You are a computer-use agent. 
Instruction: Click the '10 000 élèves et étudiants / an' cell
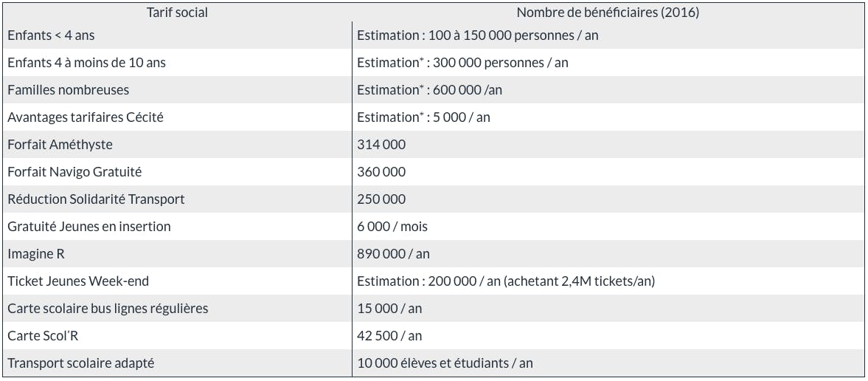pyautogui.click(x=608, y=363)
